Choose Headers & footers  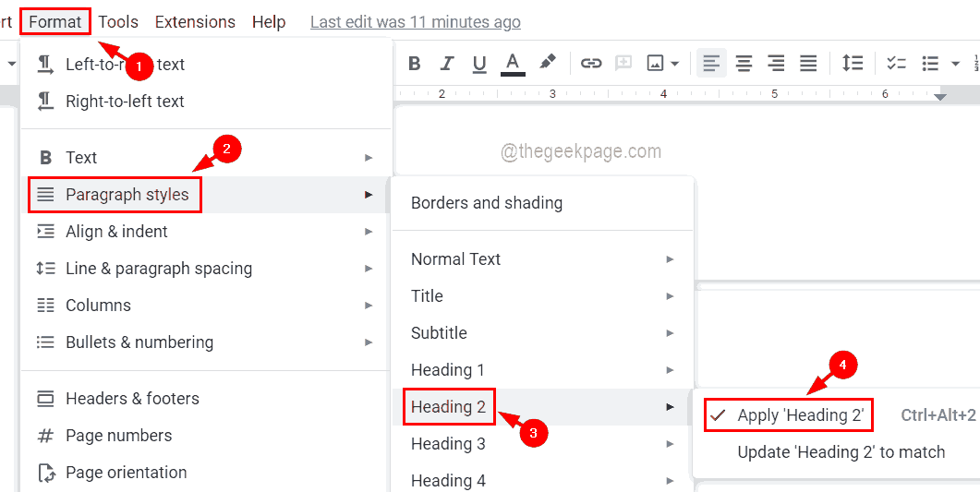click(x=206, y=399)
